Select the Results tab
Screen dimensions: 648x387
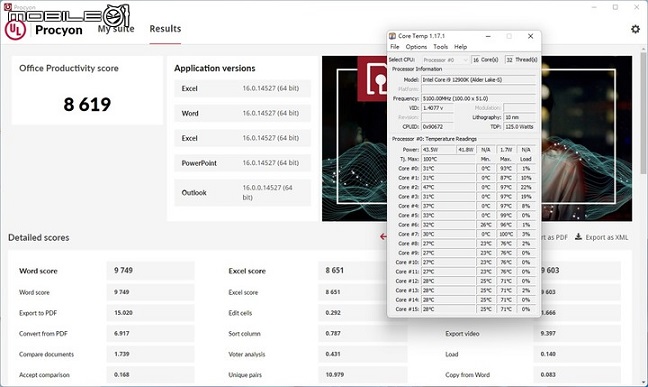pyautogui.click(x=165, y=29)
